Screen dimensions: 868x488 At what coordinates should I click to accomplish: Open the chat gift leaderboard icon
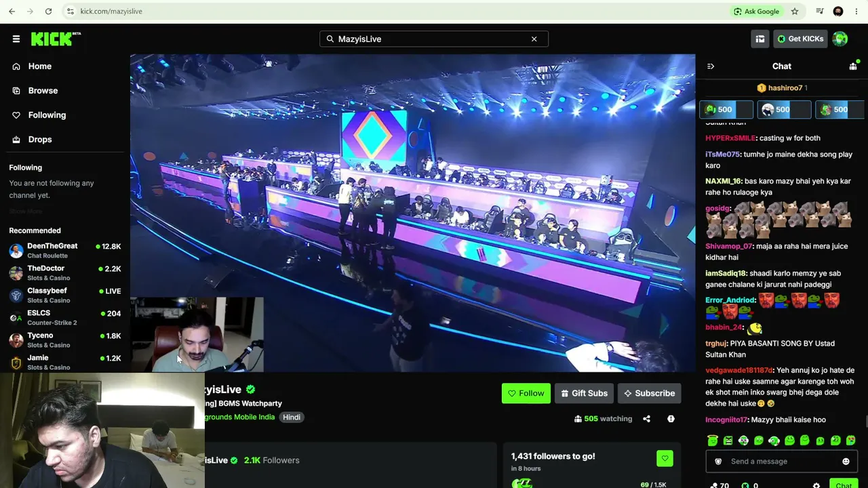pyautogui.click(x=853, y=66)
